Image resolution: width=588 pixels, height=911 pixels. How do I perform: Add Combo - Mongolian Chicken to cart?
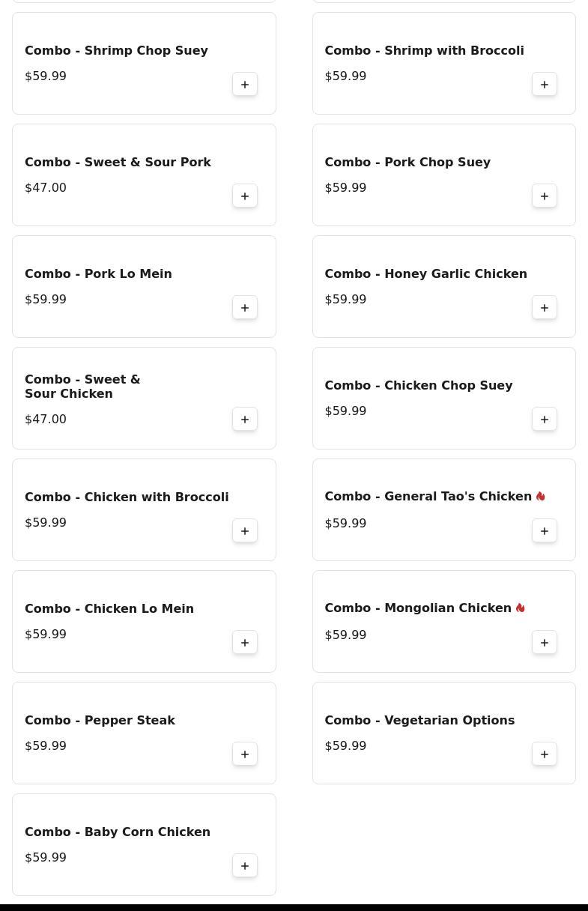[x=545, y=643]
